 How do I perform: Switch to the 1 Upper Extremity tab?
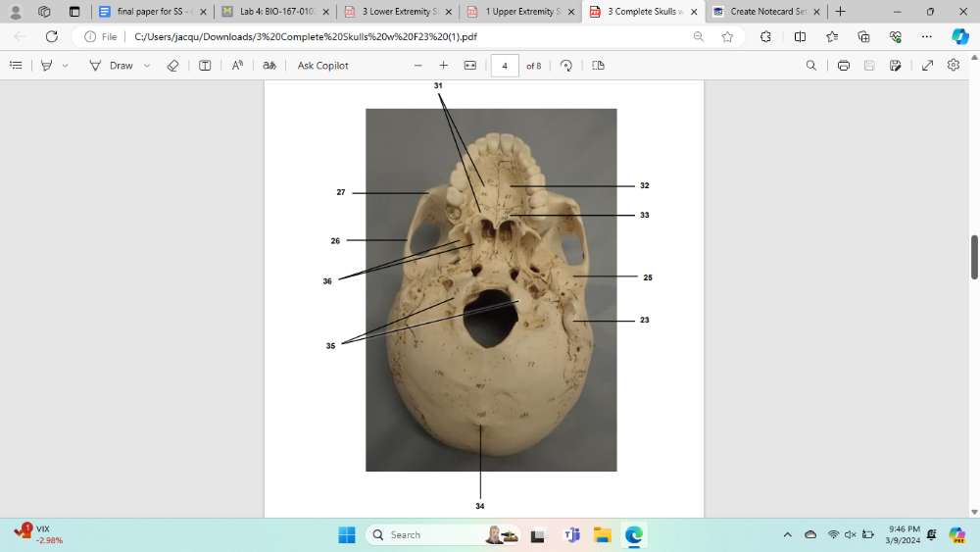pos(517,12)
